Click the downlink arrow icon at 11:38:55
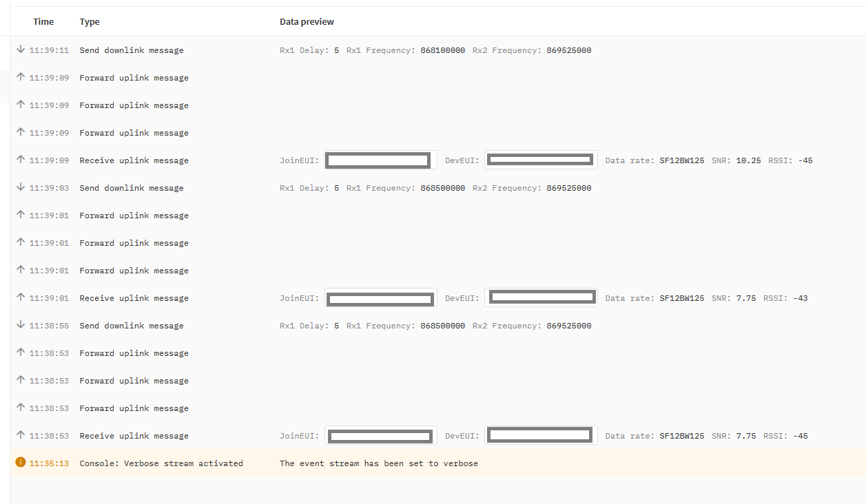Image resolution: width=866 pixels, height=504 pixels. pyautogui.click(x=21, y=325)
